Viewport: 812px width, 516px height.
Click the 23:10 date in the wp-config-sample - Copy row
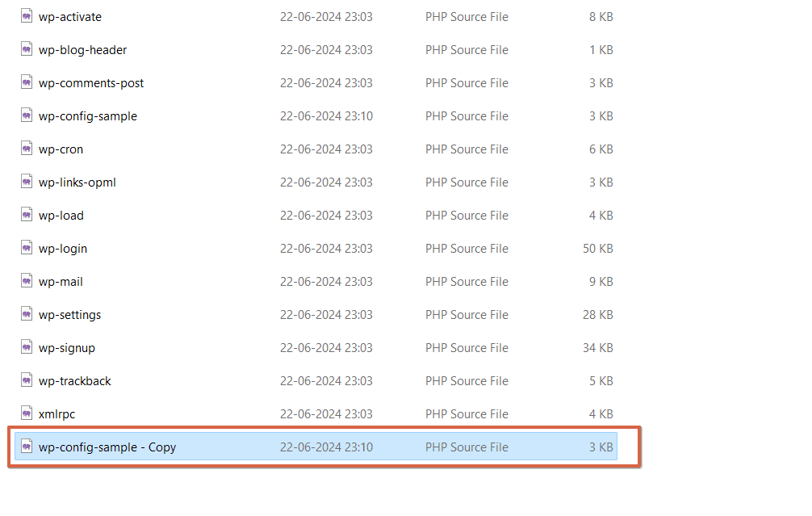(326, 447)
